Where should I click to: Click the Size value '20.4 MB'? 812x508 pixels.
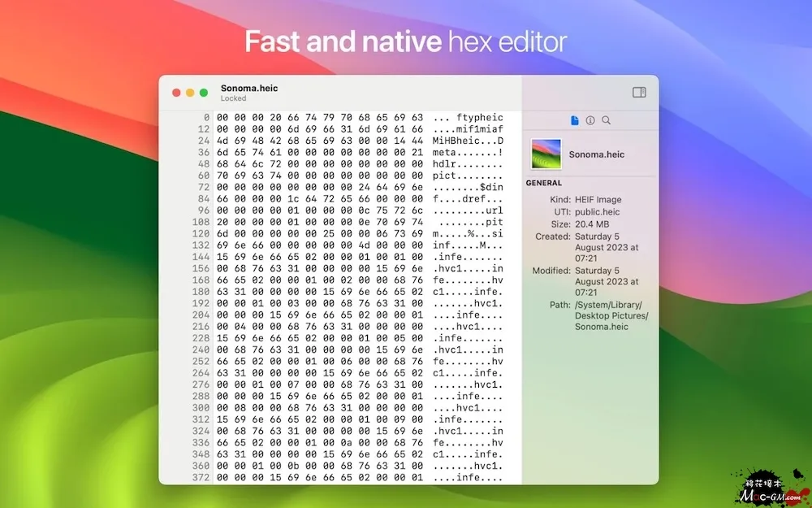pos(592,224)
